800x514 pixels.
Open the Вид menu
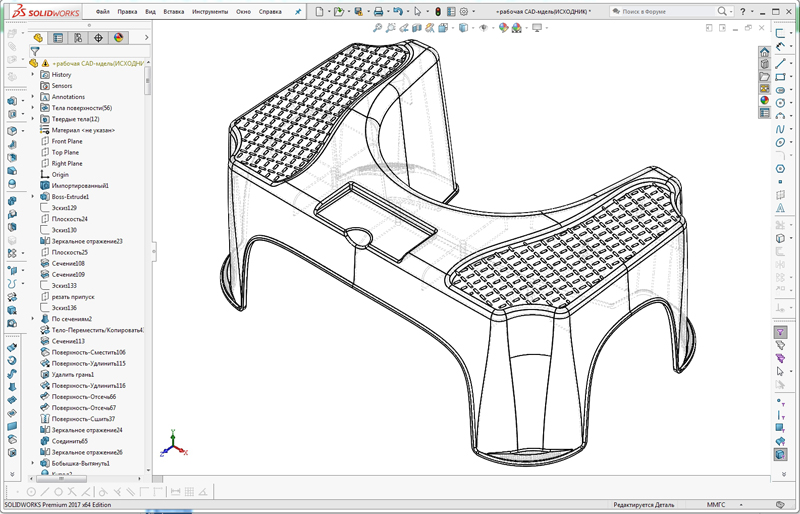click(x=151, y=11)
